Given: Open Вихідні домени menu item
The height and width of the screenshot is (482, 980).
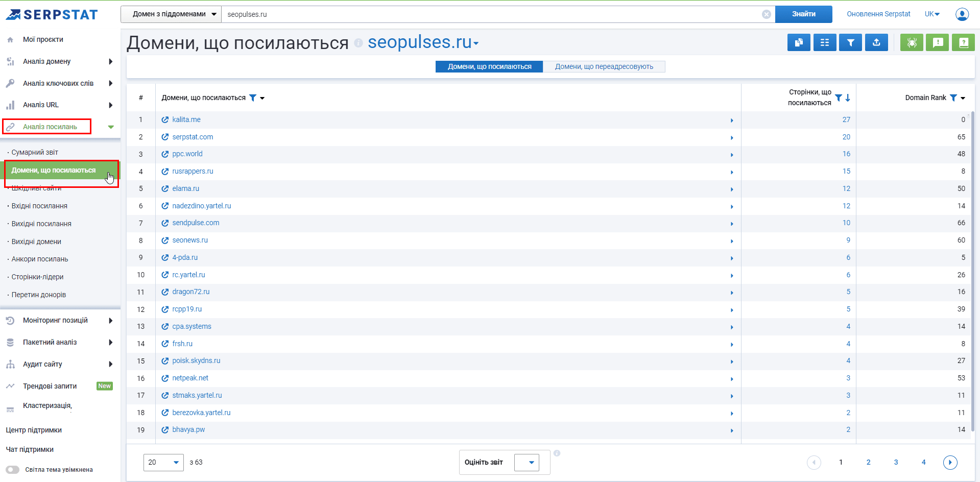Looking at the screenshot, I should pyautogui.click(x=36, y=242).
